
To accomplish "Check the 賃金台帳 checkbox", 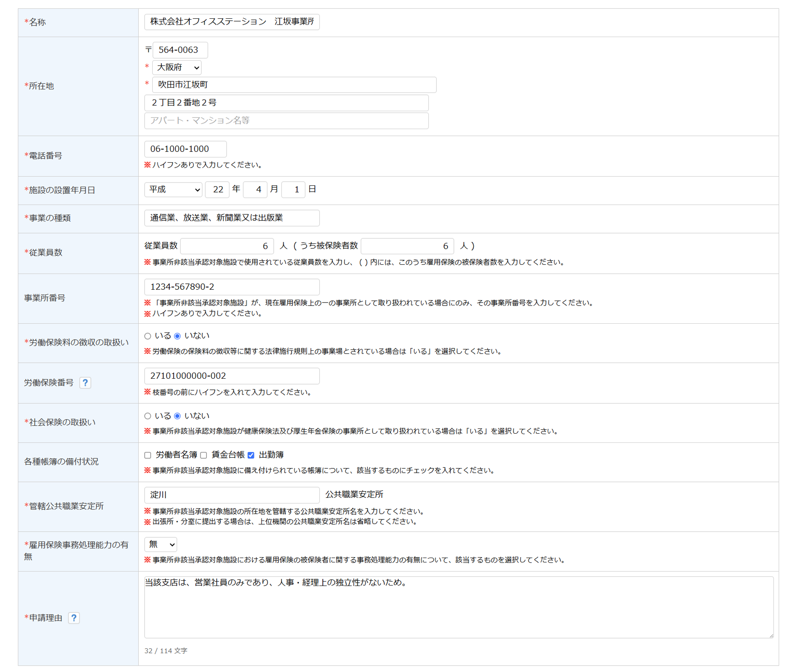I will [204, 455].
